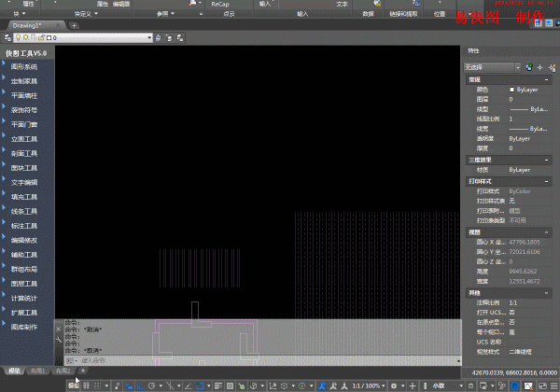Click the command line input field
The image size is (560, 392).
coord(262,360)
